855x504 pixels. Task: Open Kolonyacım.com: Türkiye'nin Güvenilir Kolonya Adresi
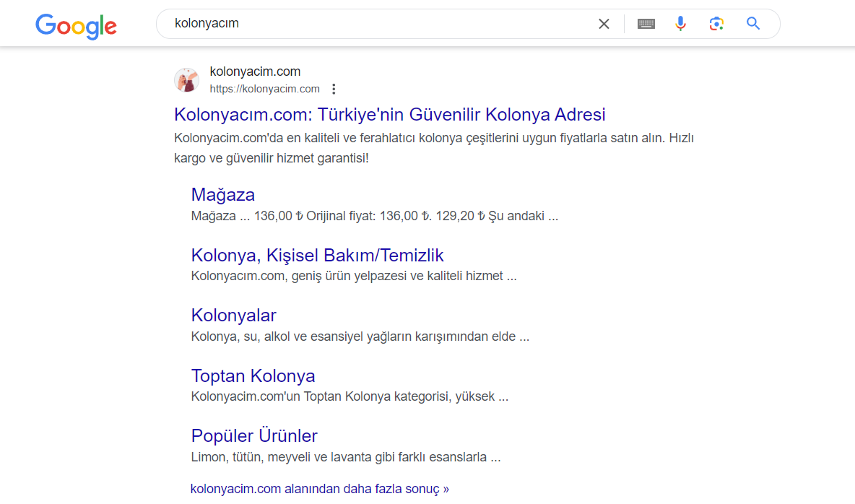(389, 115)
